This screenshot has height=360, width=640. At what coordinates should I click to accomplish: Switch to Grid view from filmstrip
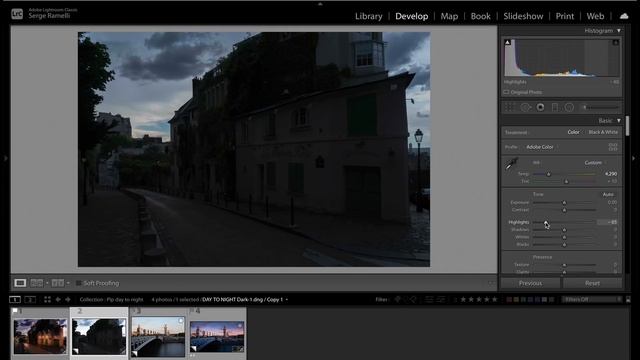(47, 300)
